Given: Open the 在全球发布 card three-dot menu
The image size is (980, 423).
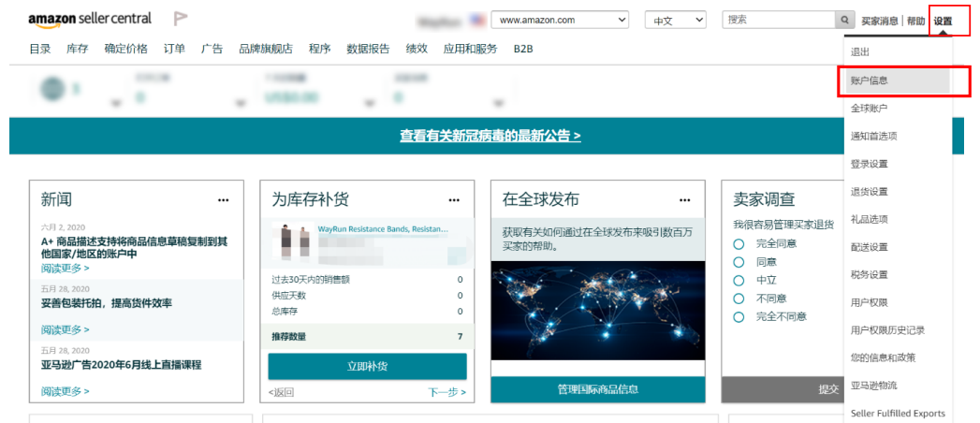Looking at the screenshot, I should pos(684,199).
